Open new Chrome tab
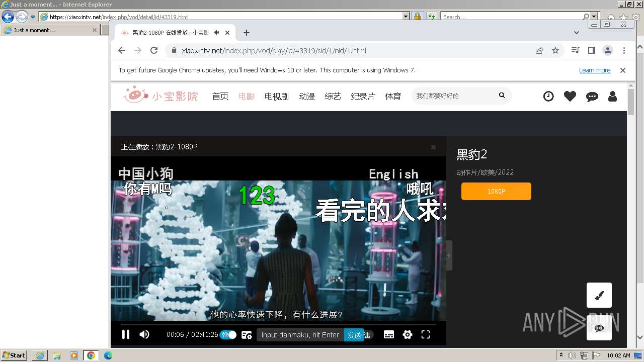The width and height of the screenshot is (644, 362). [246, 33]
